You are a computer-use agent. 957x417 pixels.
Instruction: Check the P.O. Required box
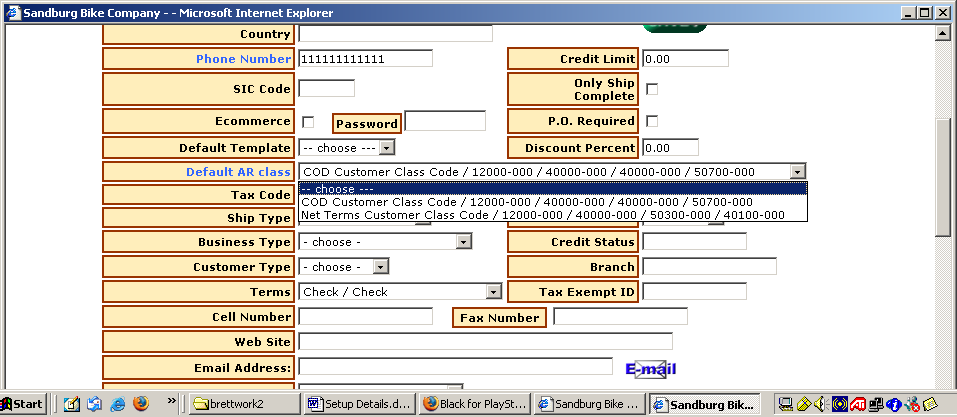click(652, 121)
